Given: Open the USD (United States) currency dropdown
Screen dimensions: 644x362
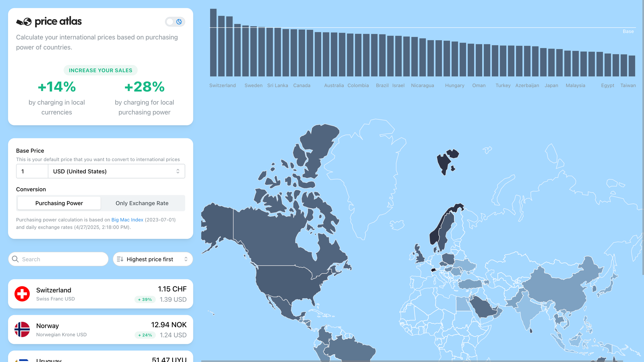Looking at the screenshot, I should [x=114, y=171].
